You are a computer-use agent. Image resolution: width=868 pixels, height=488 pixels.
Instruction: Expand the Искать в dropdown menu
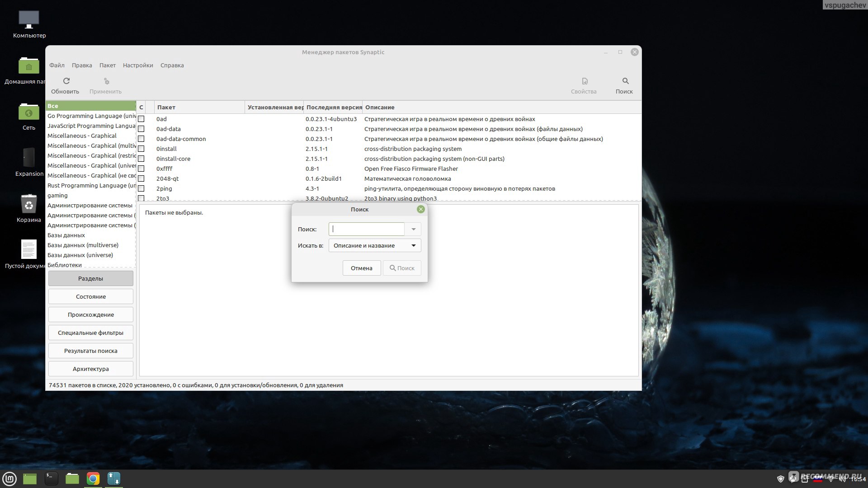(413, 245)
